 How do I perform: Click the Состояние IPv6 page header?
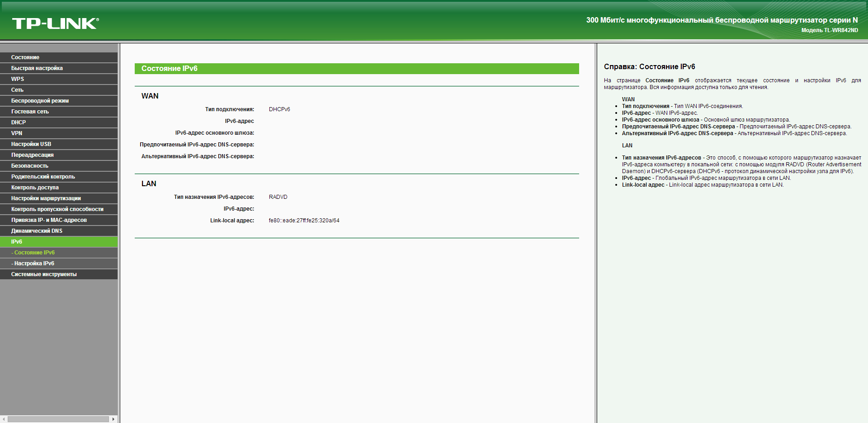[357, 69]
